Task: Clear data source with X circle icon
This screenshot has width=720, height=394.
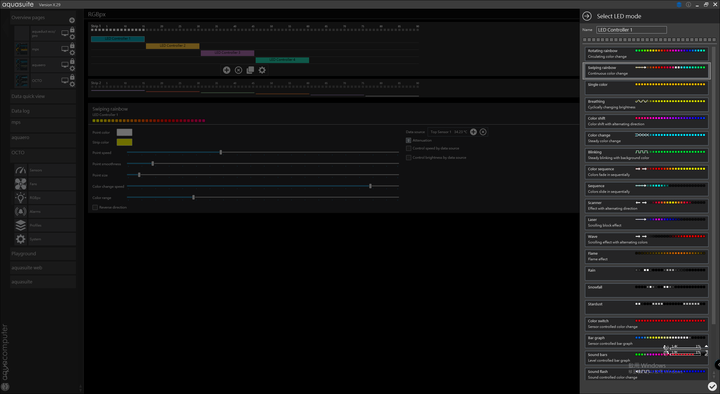Action: coord(483,132)
